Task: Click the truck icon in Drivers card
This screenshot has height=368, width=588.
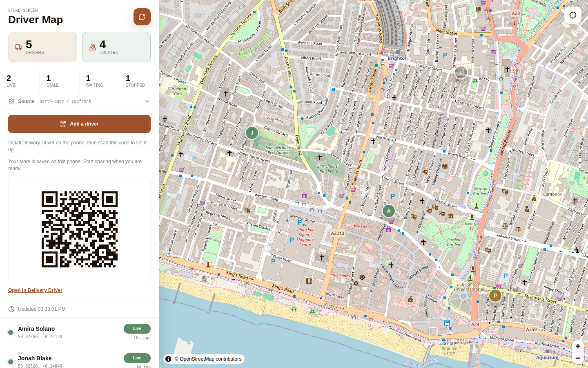Action: (19, 47)
